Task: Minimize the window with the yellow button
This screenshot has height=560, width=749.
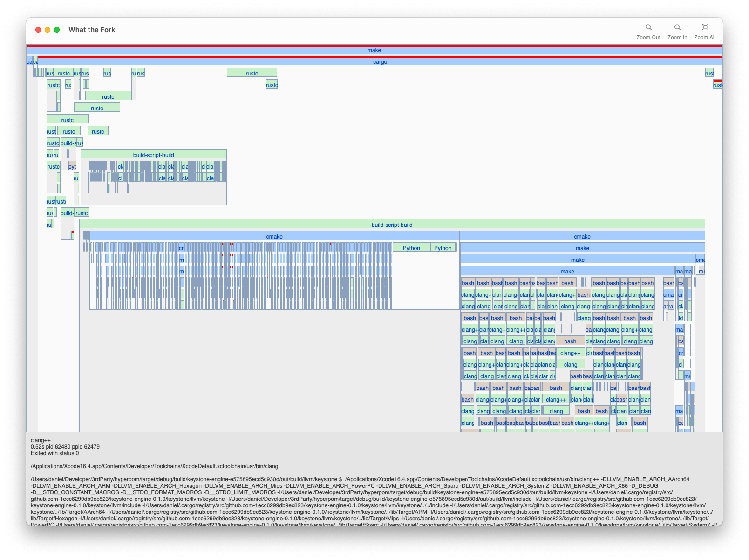Action: point(48,30)
